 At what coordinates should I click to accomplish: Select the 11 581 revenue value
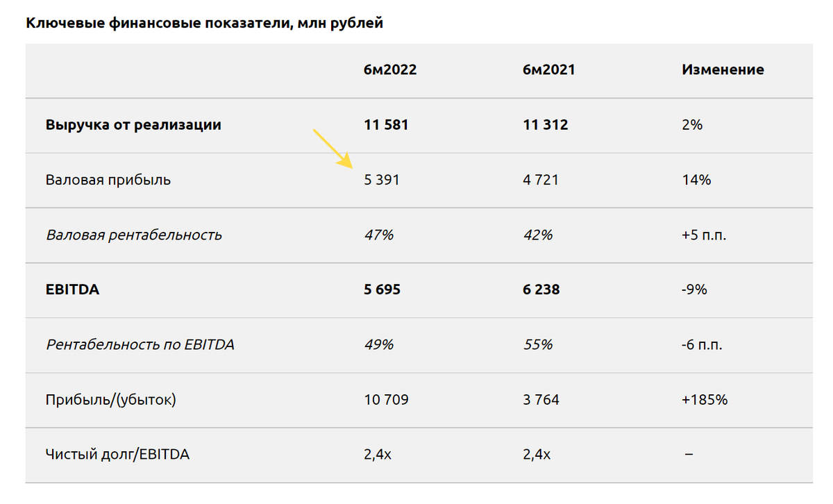[386, 125]
